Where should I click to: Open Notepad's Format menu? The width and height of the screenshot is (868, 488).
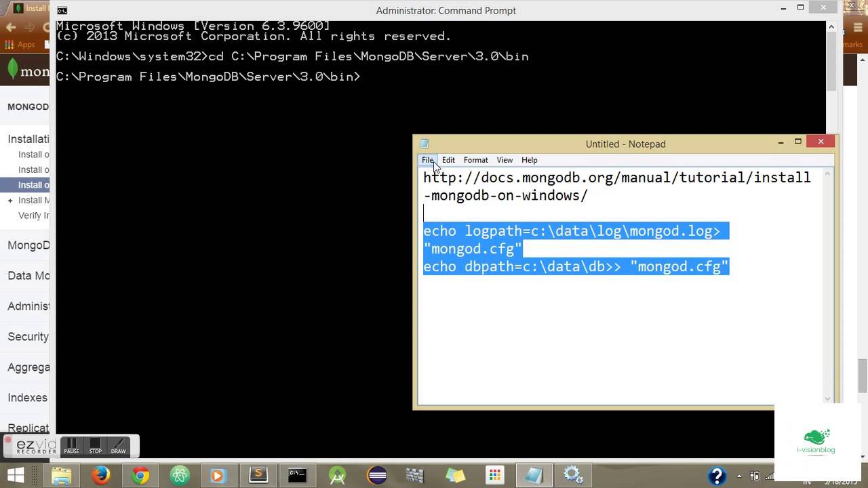(475, 160)
